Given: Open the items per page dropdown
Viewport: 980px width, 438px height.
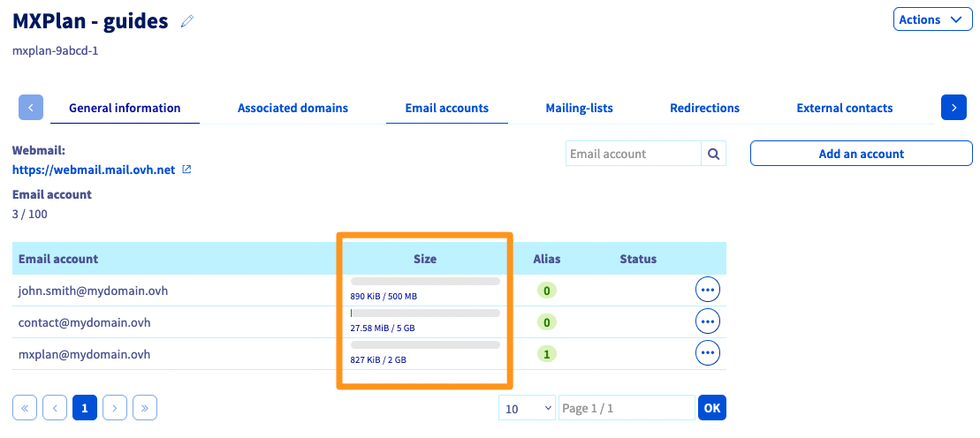Looking at the screenshot, I should pyautogui.click(x=527, y=407).
